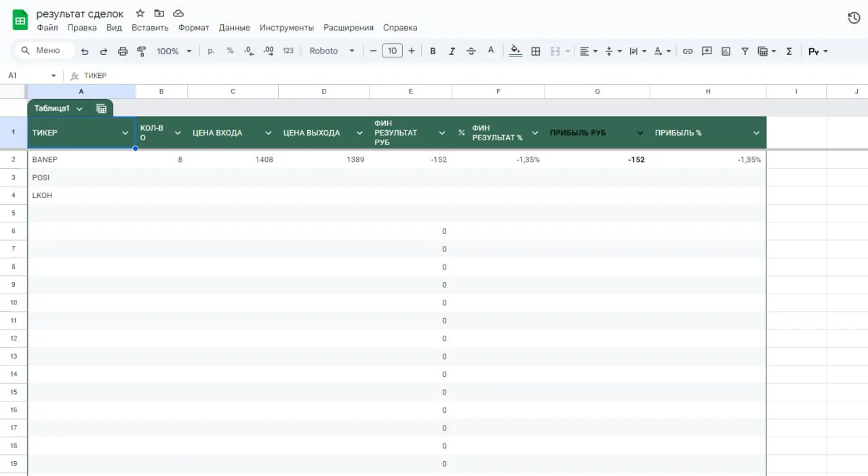Select column G header

[x=597, y=92]
